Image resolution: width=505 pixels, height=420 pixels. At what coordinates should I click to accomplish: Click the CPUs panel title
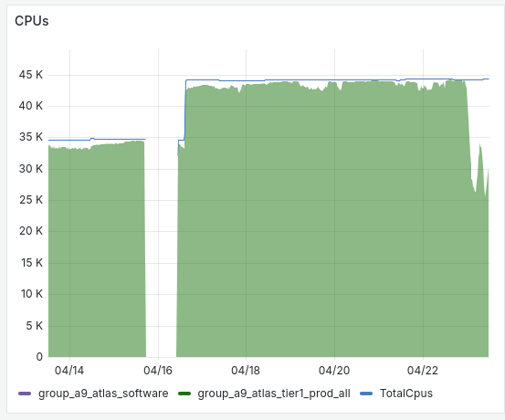32,21
